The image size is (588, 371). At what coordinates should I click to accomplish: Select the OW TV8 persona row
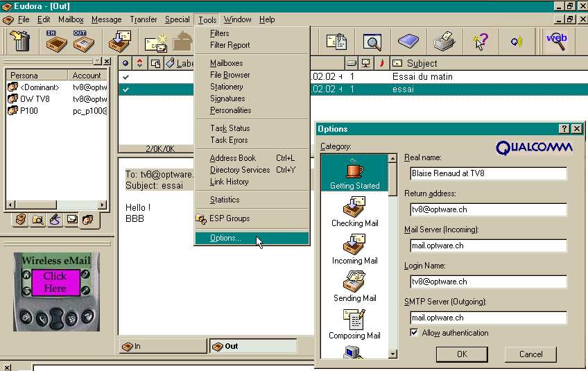point(57,99)
